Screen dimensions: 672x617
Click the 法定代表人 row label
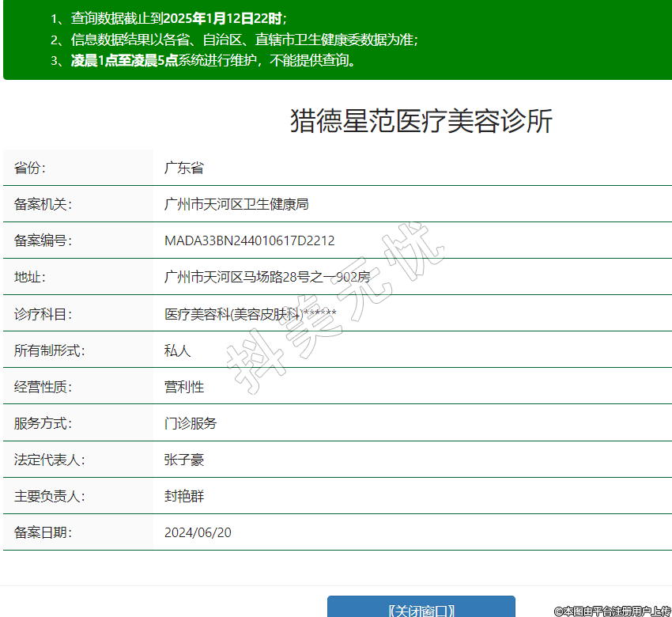(x=49, y=460)
